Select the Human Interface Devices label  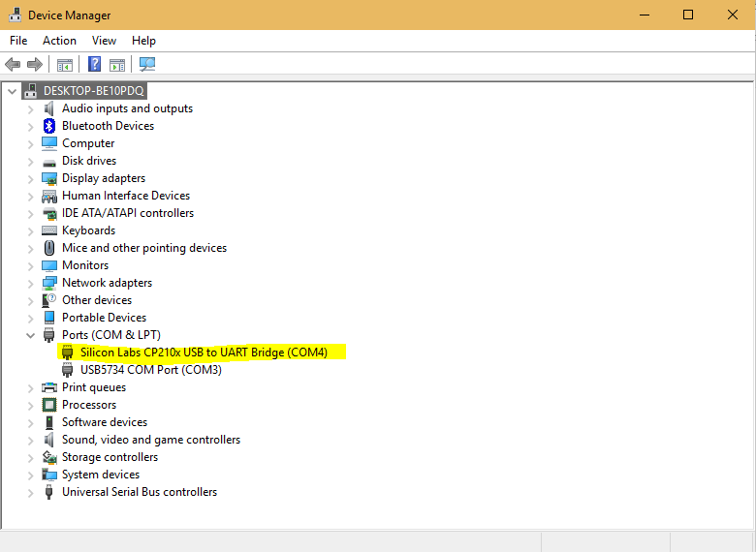[126, 196]
